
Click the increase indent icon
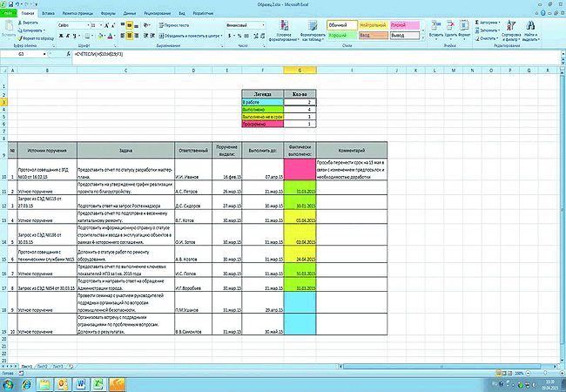pos(152,36)
